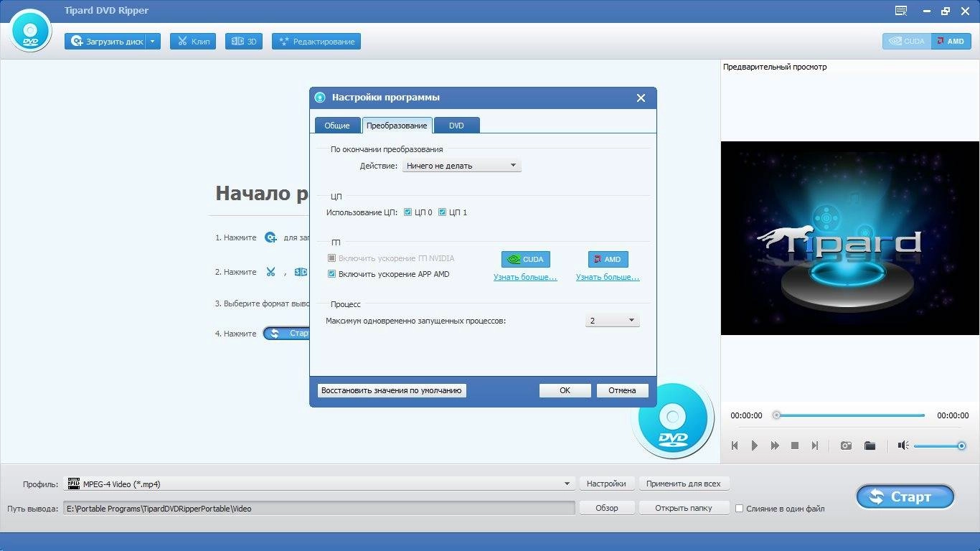The height and width of the screenshot is (551, 980).
Task: Click the big Старт convert button
Action: pos(905,496)
